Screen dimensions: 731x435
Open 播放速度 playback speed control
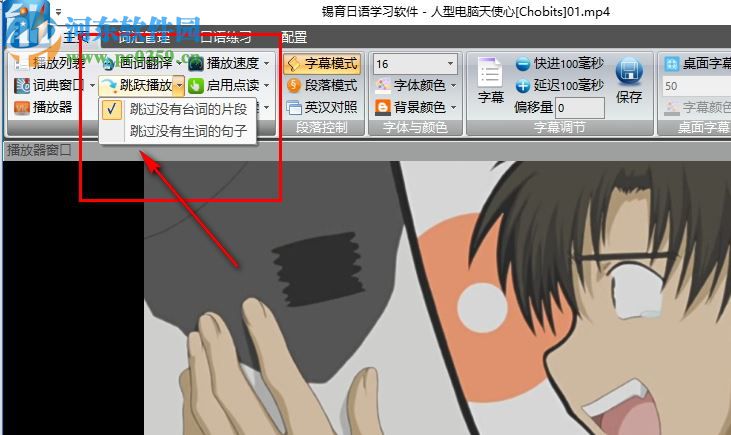pyautogui.click(x=225, y=63)
